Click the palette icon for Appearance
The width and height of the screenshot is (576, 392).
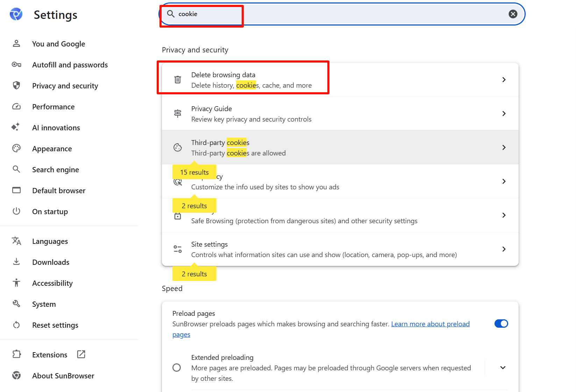click(16, 148)
